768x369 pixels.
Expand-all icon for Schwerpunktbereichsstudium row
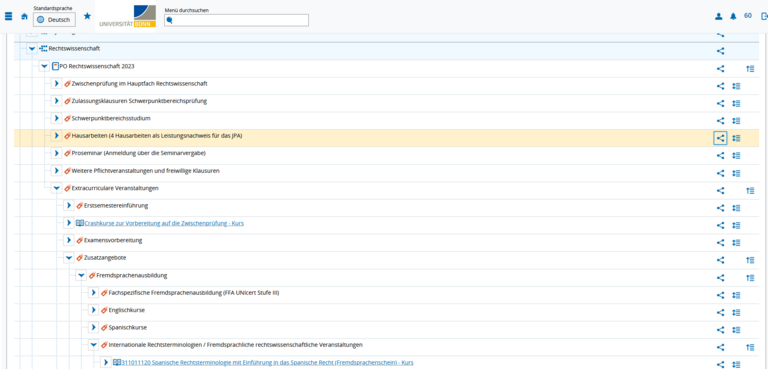[736, 121]
